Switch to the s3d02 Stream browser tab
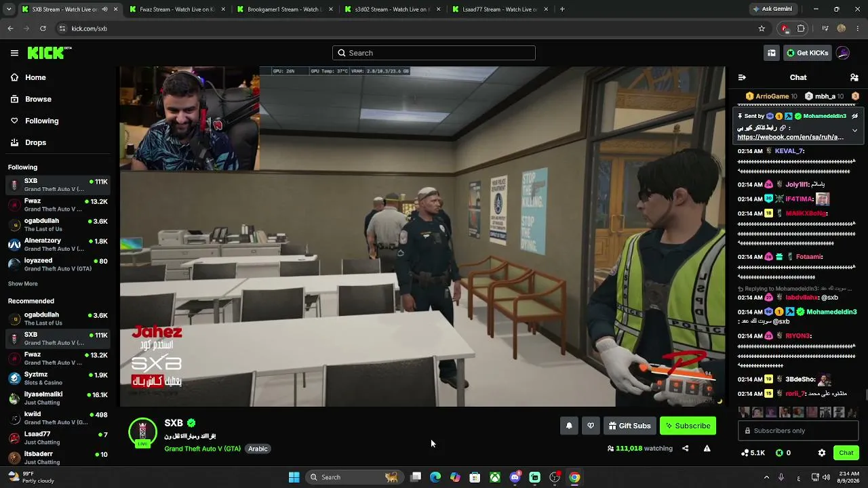The width and height of the screenshot is (868, 488). (391, 9)
